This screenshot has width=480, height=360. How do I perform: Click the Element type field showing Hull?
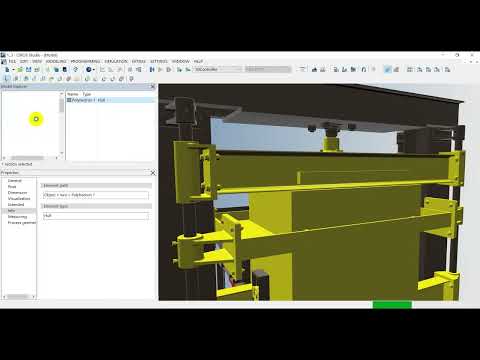(96, 216)
